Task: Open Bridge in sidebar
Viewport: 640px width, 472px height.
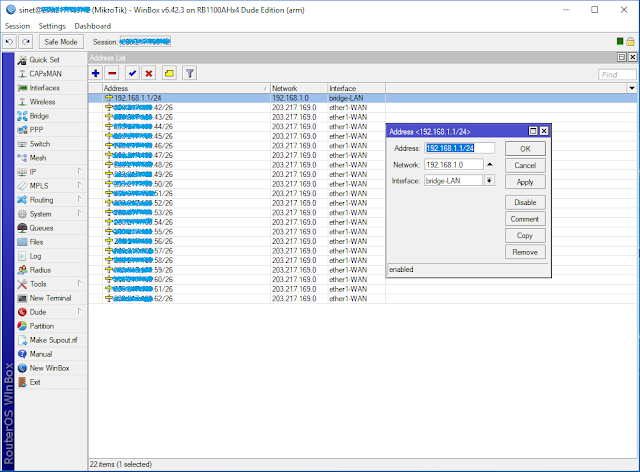Action: (x=51, y=116)
